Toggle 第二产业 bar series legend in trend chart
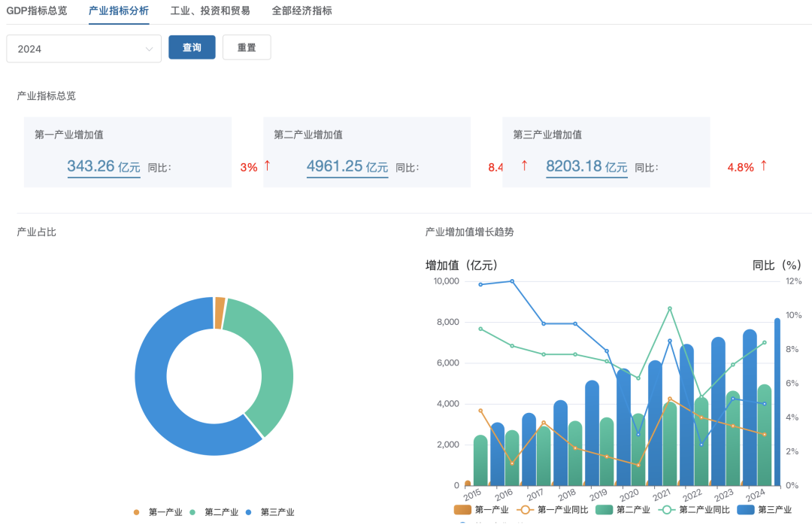The image size is (812, 525). coord(623,510)
